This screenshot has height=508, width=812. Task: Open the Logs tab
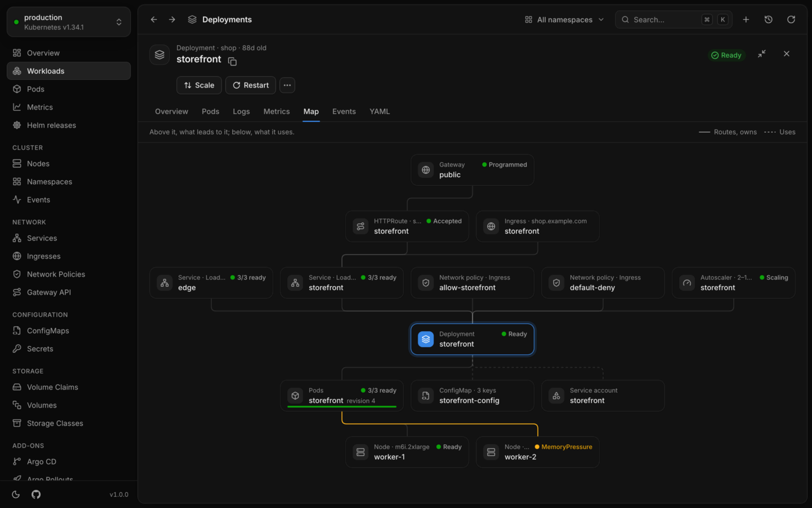pyautogui.click(x=241, y=112)
